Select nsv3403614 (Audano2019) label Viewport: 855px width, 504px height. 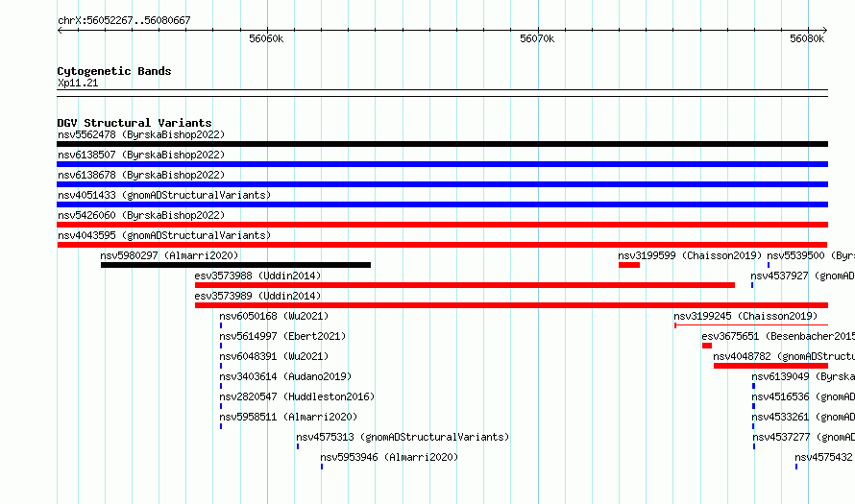pyautogui.click(x=285, y=376)
